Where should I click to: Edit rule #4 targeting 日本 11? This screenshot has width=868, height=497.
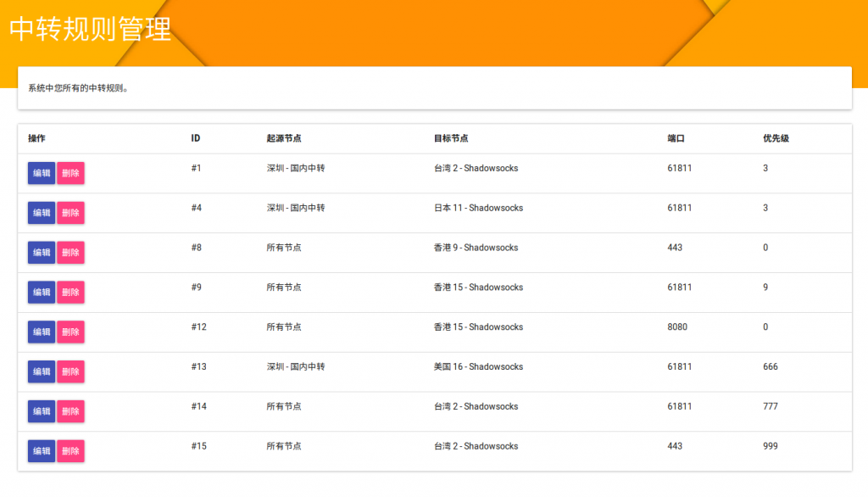tap(41, 213)
